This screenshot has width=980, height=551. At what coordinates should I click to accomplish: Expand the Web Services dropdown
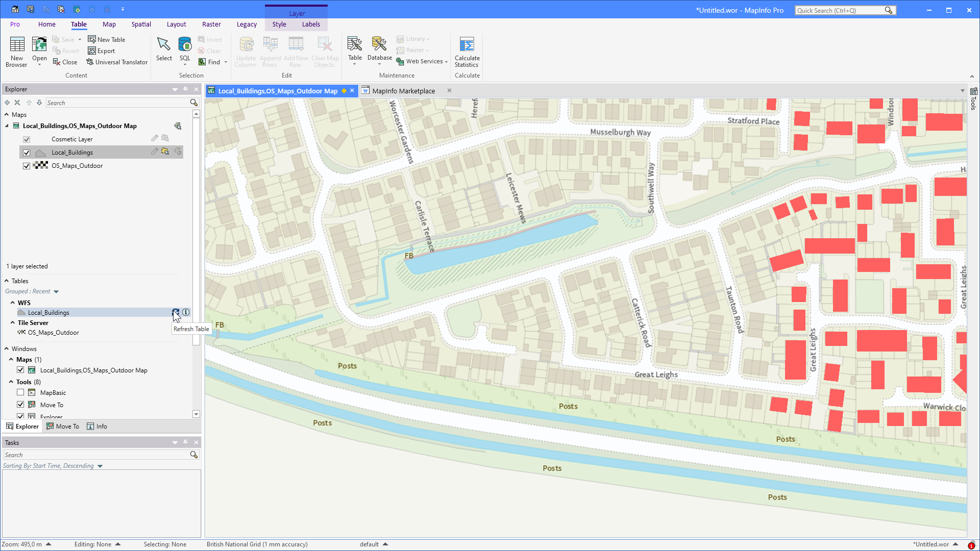point(446,61)
